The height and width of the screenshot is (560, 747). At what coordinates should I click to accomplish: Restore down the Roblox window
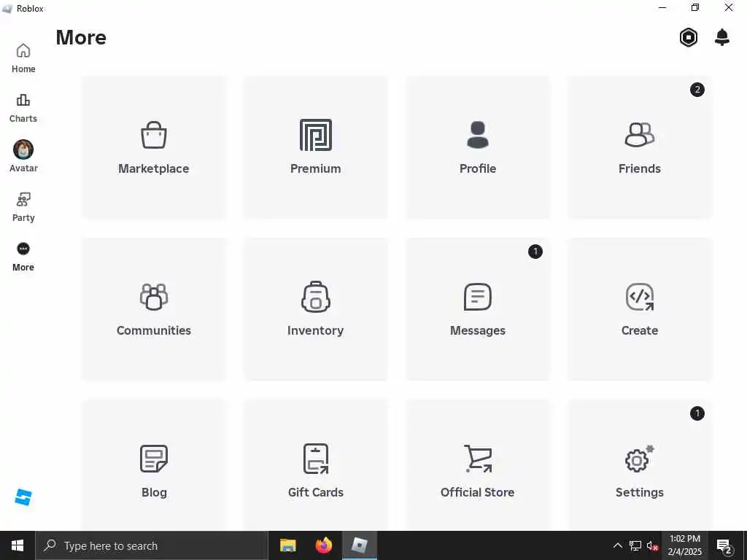click(695, 7)
